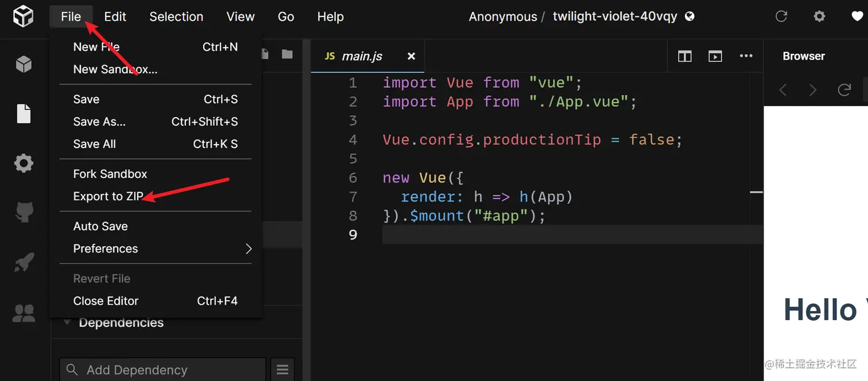
Task: Open the Edit menu
Action: [115, 17]
